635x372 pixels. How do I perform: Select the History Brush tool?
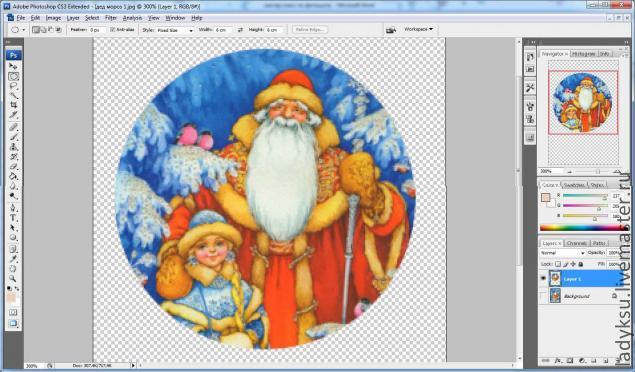(13, 157)
